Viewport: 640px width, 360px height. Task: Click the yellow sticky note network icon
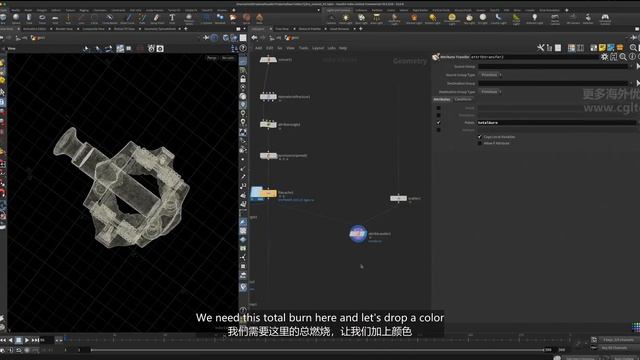click(602, 48)
